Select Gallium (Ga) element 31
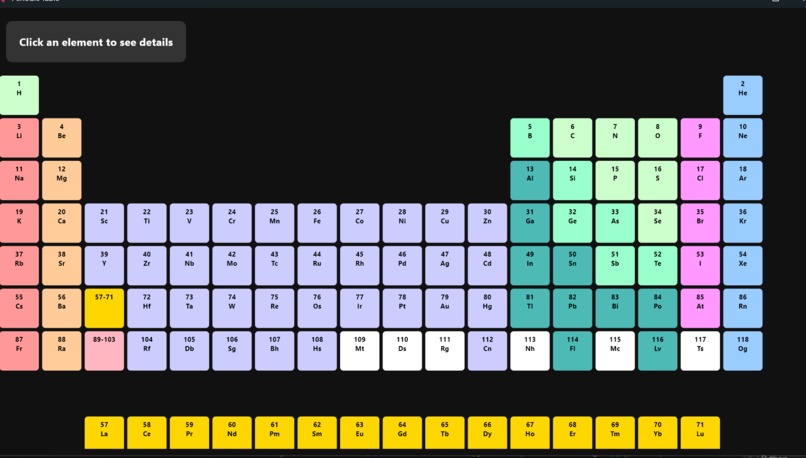 (x=530, y=223)
